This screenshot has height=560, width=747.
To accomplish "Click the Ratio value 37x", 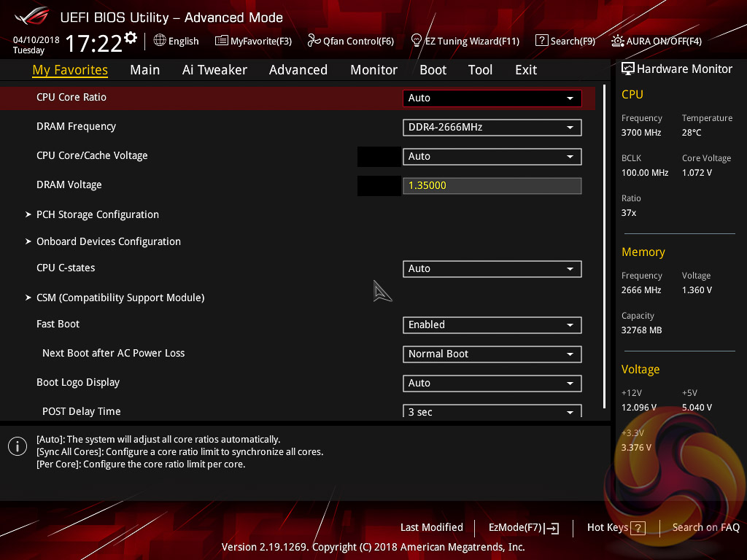I will (x=629, y=213).
